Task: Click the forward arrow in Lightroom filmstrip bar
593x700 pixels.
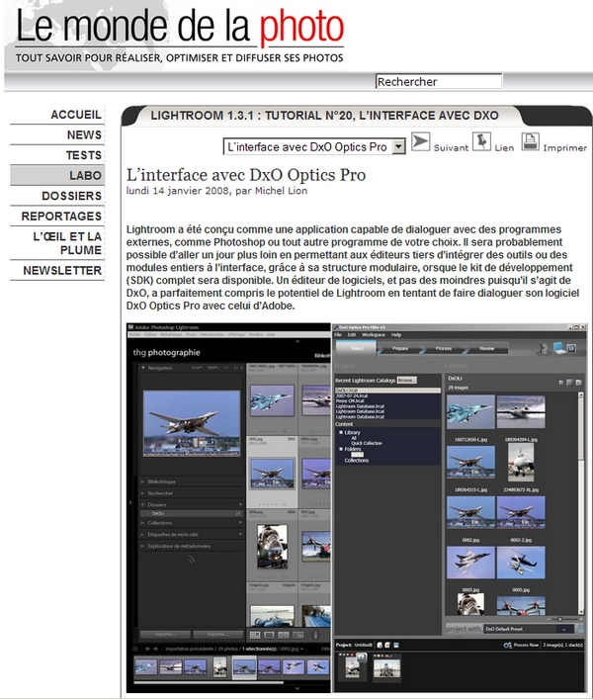Action: [155, 649]
